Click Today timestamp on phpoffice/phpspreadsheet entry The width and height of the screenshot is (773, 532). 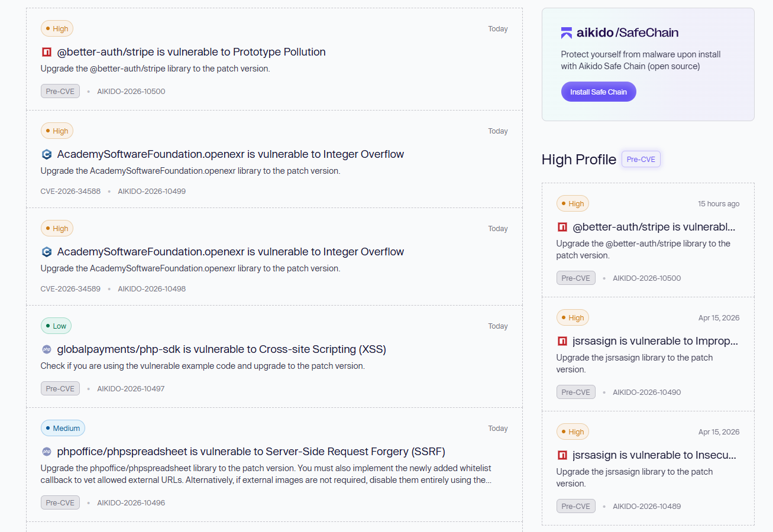point(498,429)
